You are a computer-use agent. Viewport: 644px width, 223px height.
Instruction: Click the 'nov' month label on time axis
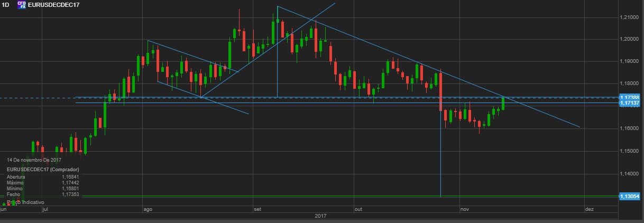coord(465,210)
